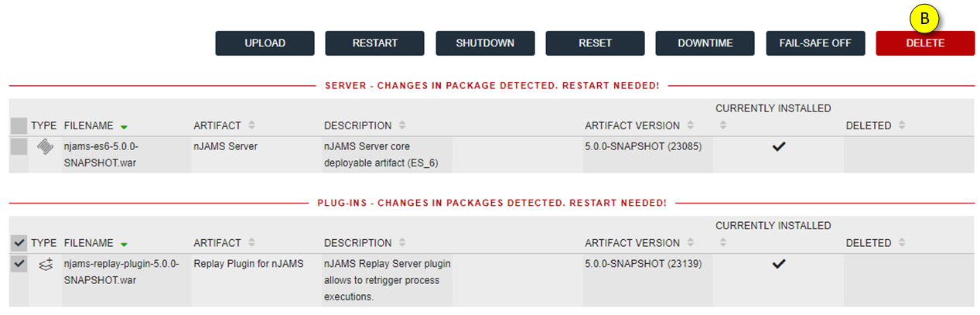The width and height of the screenshot is (980, 315).
Task: Select the njams-es6 server row checkbox
Action: (19, 146)
